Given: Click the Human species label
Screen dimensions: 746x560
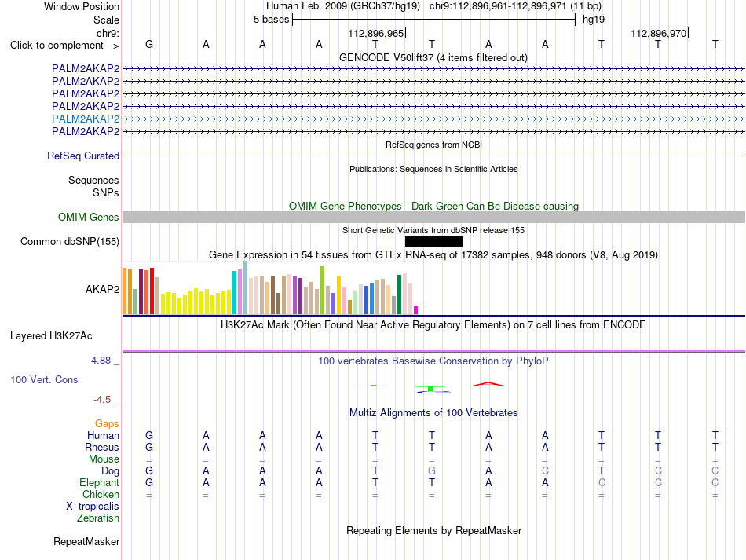Looking at the screenshot, I should [103, 435].
